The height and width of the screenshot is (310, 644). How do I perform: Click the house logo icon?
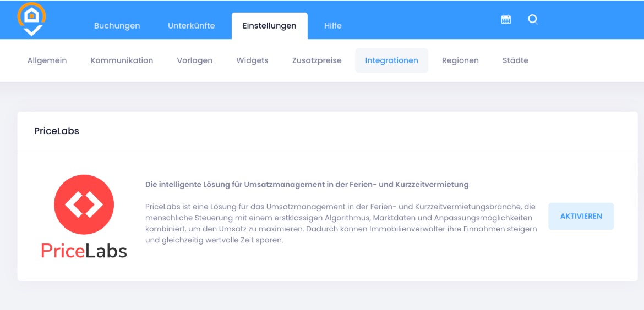click(31, 19)
